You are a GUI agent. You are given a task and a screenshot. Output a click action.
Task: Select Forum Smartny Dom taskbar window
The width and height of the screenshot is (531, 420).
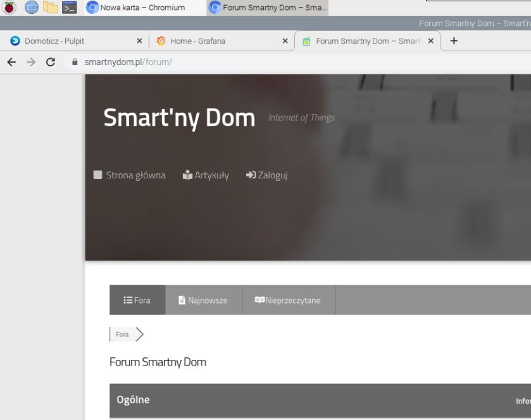268,8
